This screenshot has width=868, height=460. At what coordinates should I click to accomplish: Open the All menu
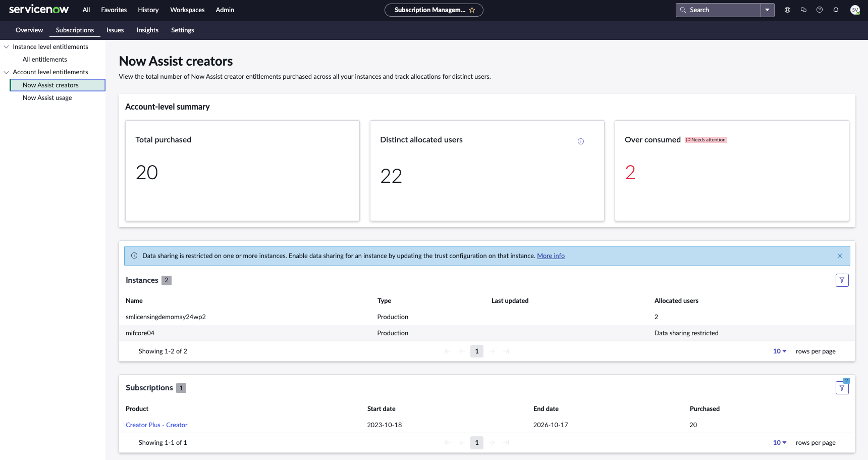86,10
